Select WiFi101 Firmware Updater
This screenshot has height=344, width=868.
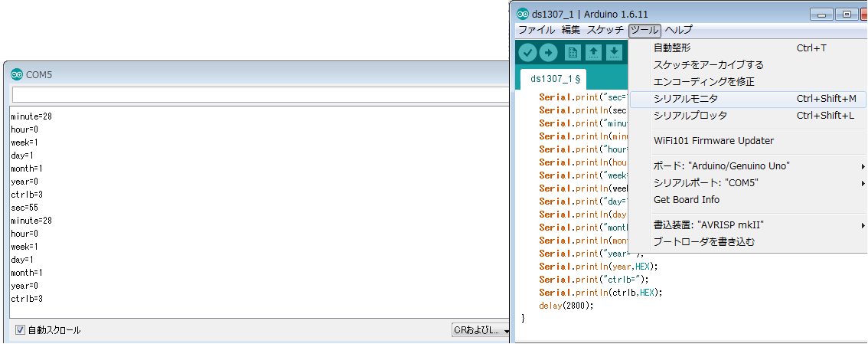(748, 141)
